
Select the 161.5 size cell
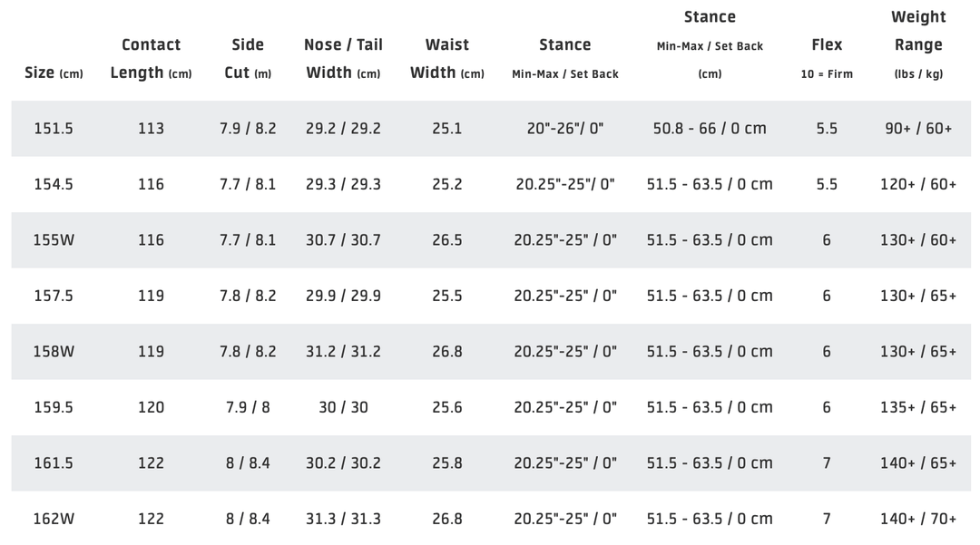pyautogui.click(x=54, y=463)
